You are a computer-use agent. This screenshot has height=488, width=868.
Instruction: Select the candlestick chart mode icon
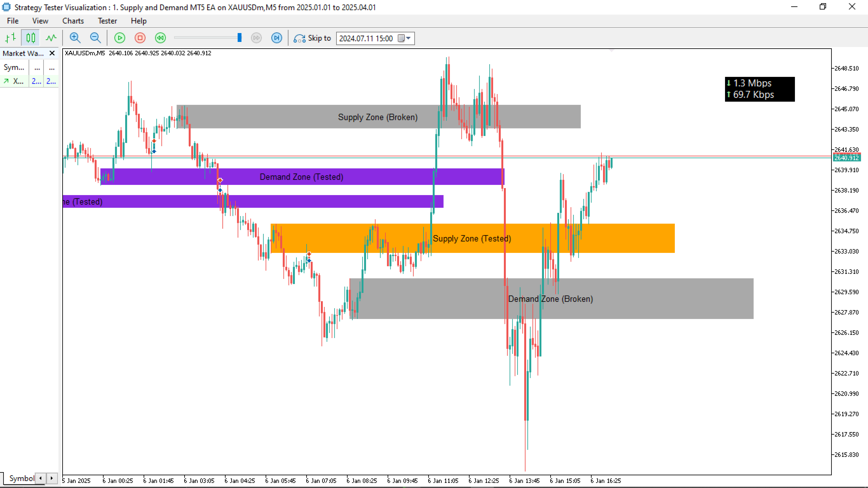(x=31, y=38)
